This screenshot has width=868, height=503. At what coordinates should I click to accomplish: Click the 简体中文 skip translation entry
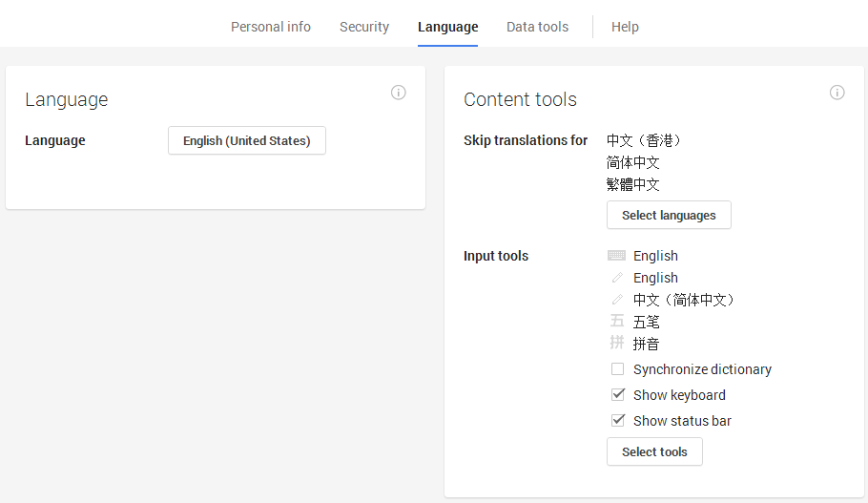(632, 162)
